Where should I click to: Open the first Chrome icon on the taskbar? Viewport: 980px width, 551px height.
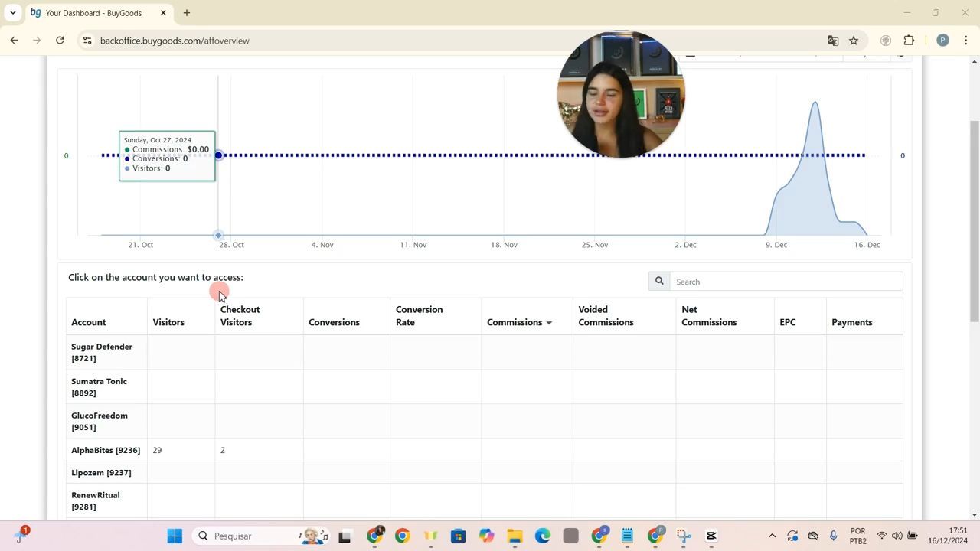[x=375, y=536]
